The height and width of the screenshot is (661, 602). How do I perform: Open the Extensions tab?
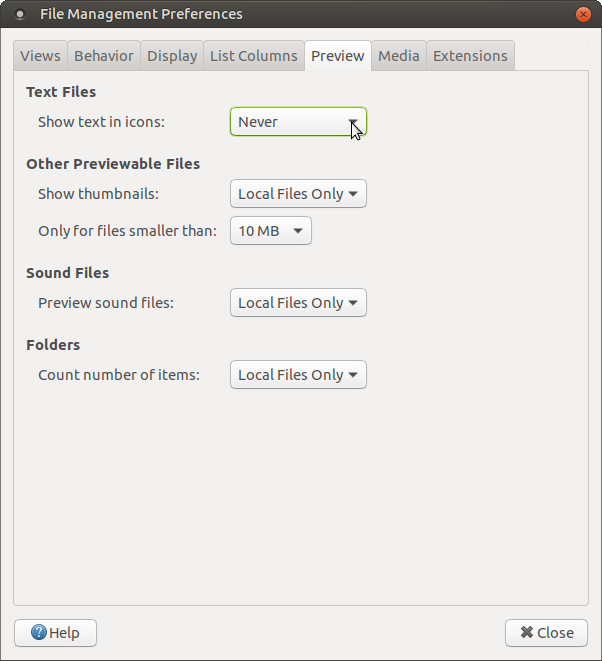point(470,56)
